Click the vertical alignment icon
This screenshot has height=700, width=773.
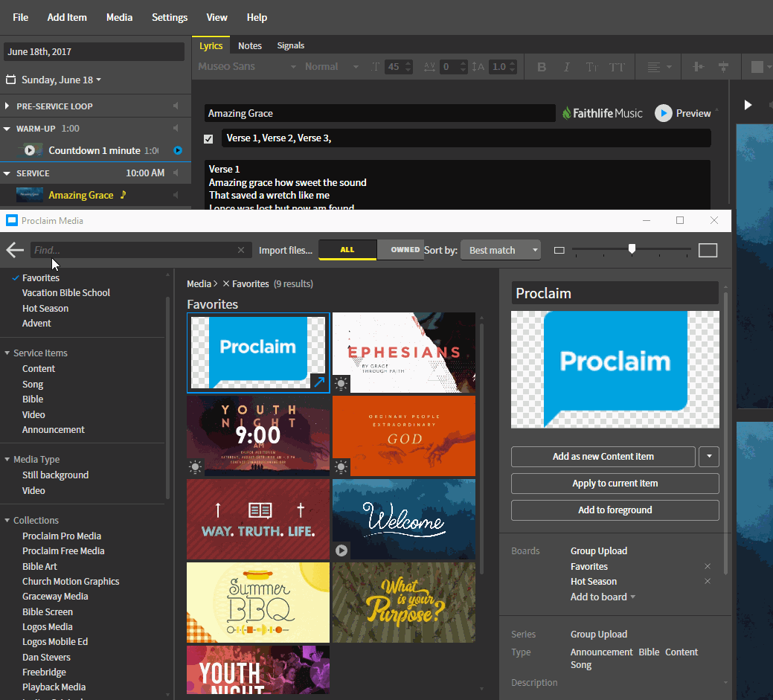(698, 67)
